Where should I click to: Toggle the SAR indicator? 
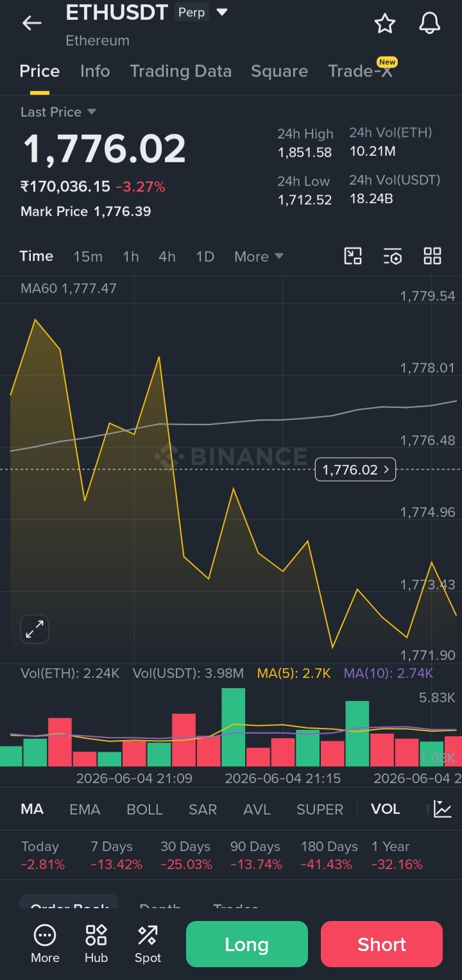(203, 809)
